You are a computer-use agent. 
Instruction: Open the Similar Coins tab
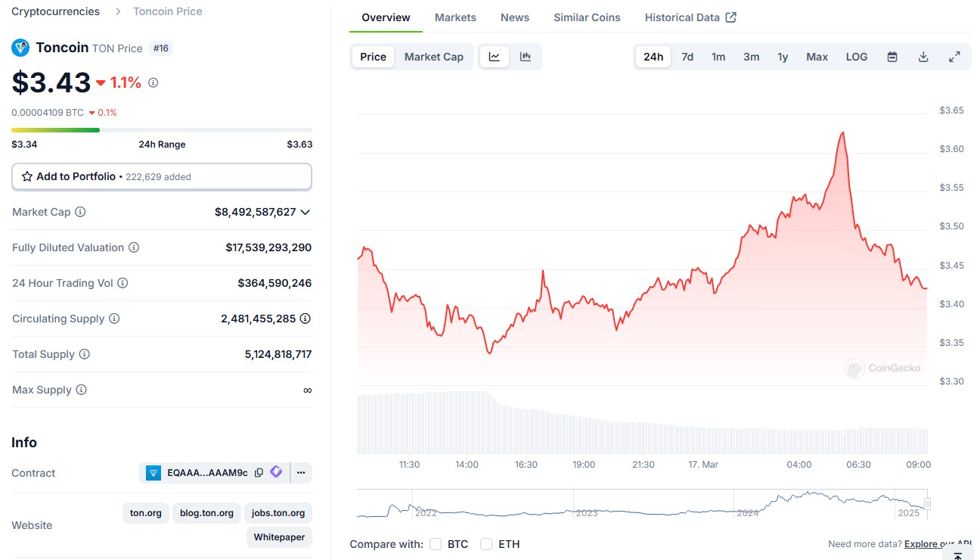587,17
